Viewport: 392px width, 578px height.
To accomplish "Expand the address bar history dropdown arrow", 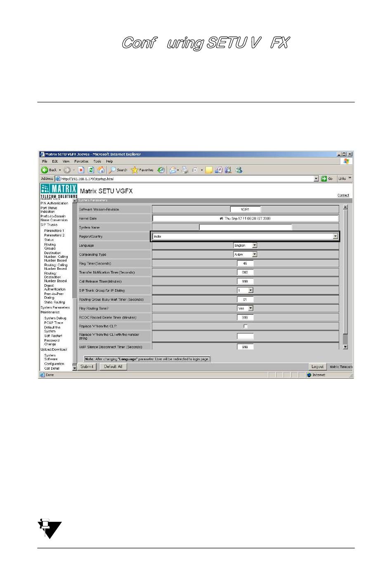I will pos(316,179).
